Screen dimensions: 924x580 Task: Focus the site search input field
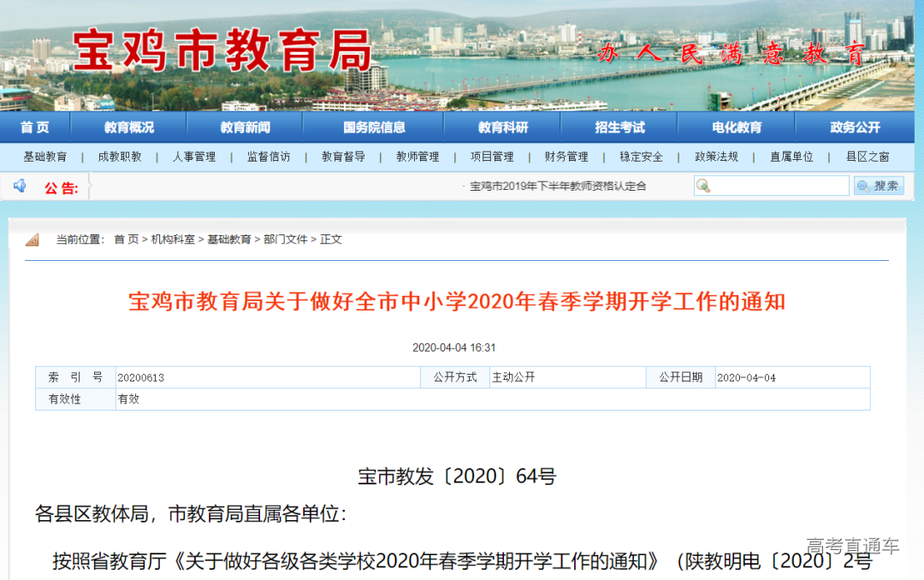(x=780, y=186)
